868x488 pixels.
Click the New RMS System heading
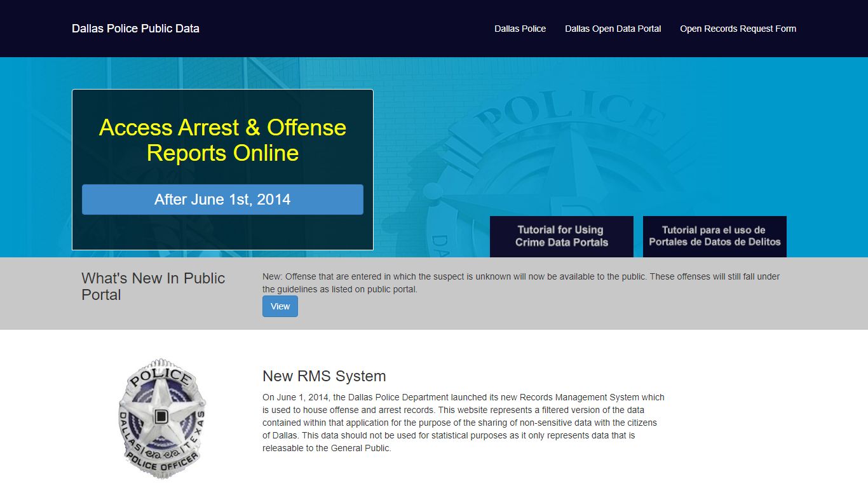pyautogui.click(x=324, y=376)
